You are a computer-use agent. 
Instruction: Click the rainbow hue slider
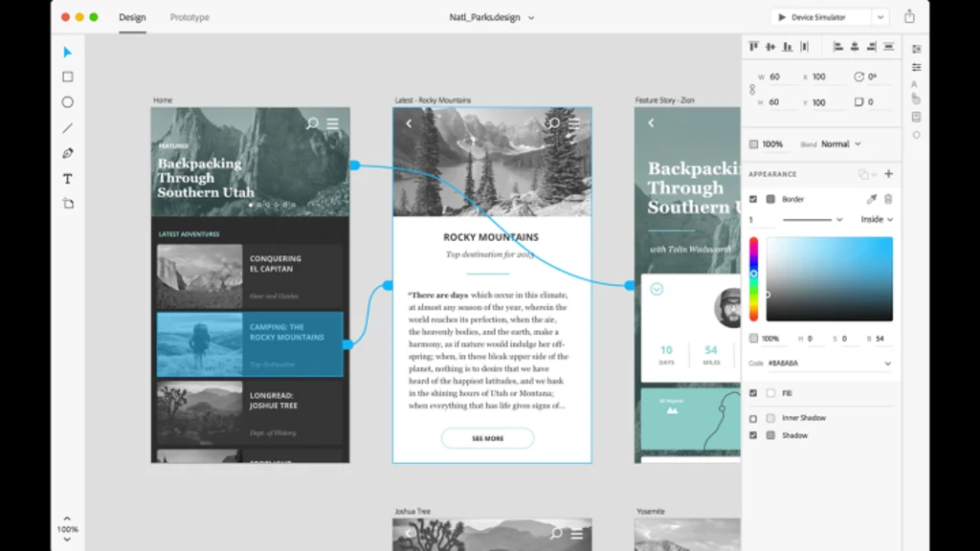click(754, 277)
